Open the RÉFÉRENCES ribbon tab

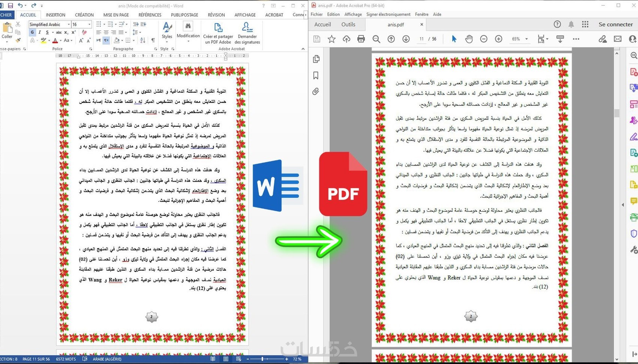tap(150, 15)
